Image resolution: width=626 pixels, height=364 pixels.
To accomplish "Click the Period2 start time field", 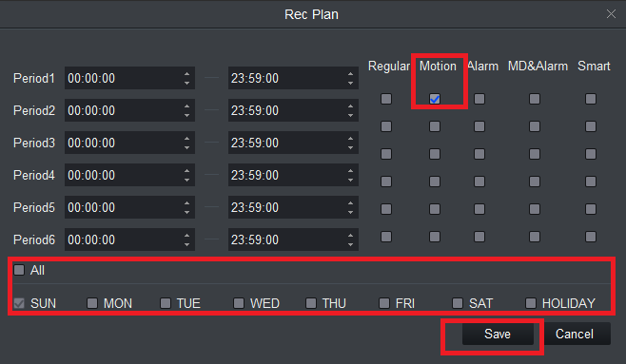I will coord(129,110).
